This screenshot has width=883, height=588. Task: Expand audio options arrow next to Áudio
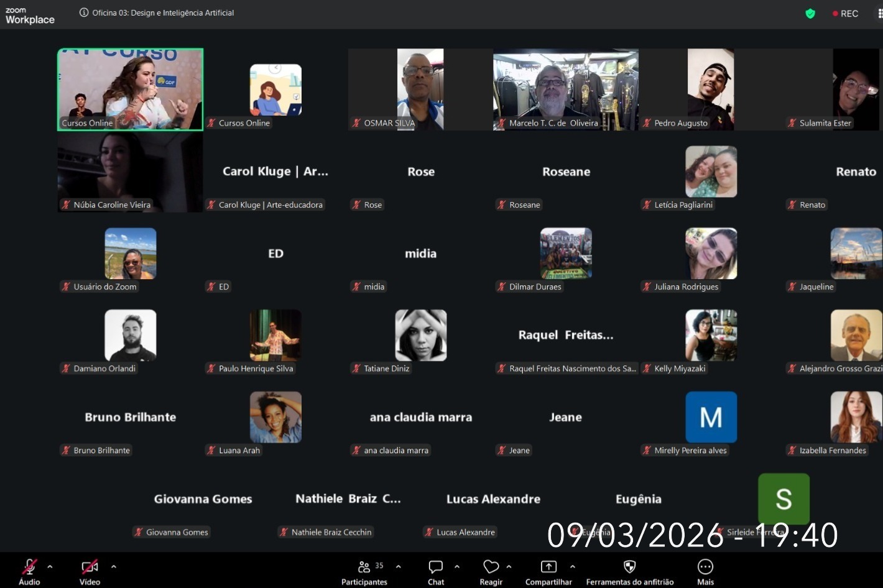pyautogui.click(x=50, y=566)
